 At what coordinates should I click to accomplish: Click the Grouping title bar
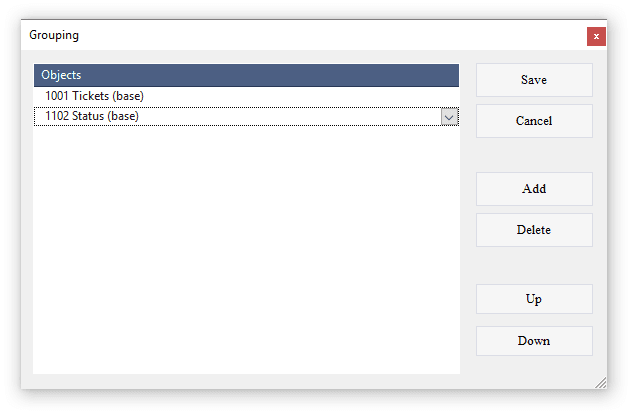[300, 36]
